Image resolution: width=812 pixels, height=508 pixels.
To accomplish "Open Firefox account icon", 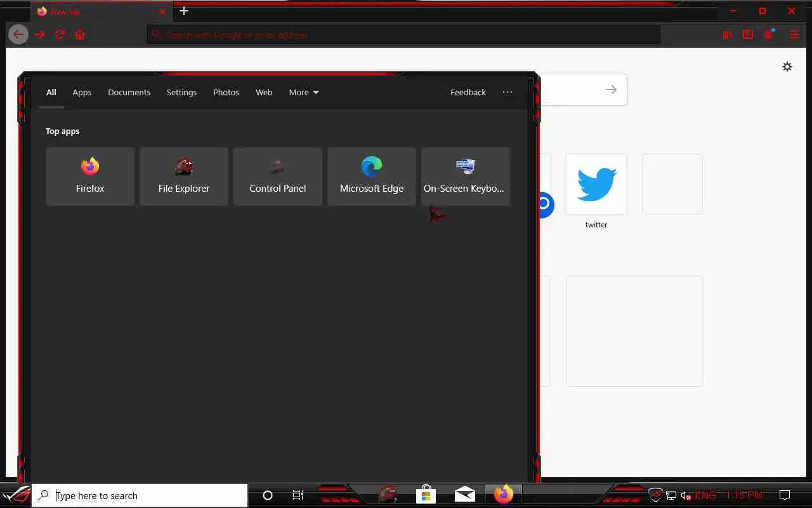I will pyautogui.click(x=769, y=34).
